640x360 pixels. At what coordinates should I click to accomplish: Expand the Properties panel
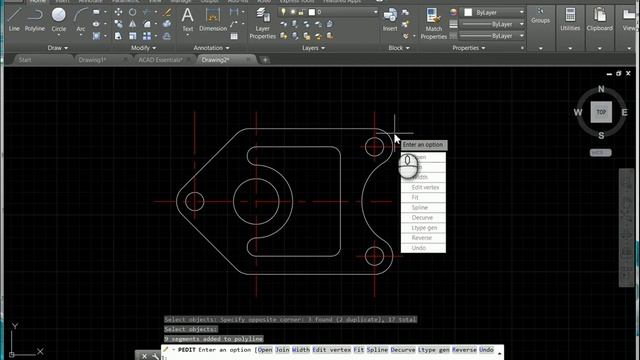(469, 48)
